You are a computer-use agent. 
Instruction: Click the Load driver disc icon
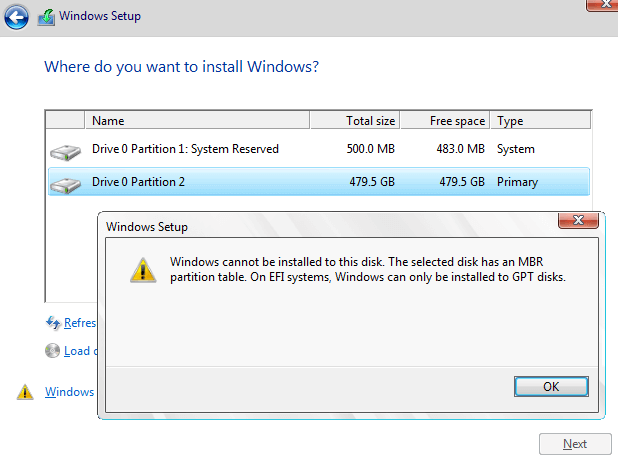(x=52, y=351)
